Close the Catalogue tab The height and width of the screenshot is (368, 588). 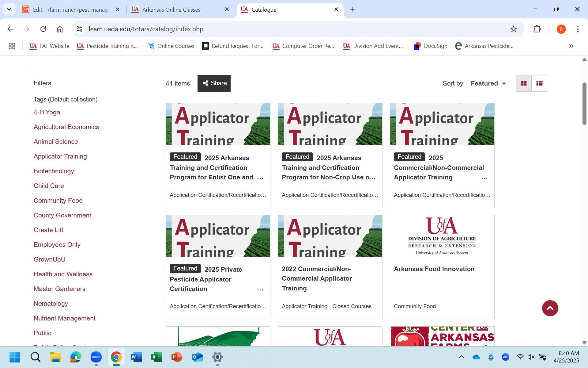336,10
